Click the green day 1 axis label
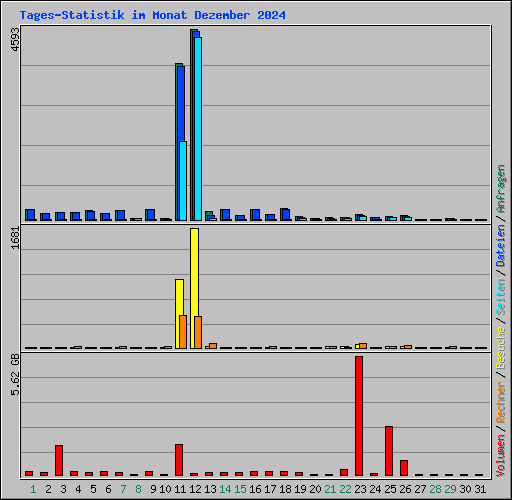This screenshot has height=500, width=512. point(33,489)
